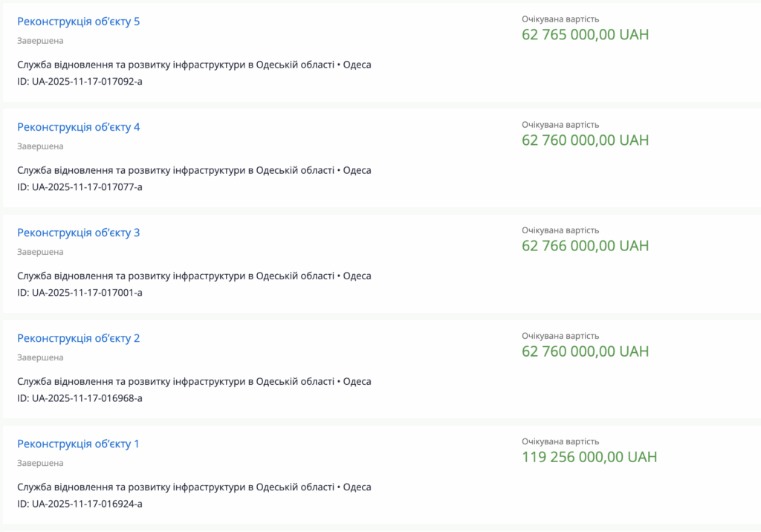Click "Завершена" status under object 5

point(40,41)
